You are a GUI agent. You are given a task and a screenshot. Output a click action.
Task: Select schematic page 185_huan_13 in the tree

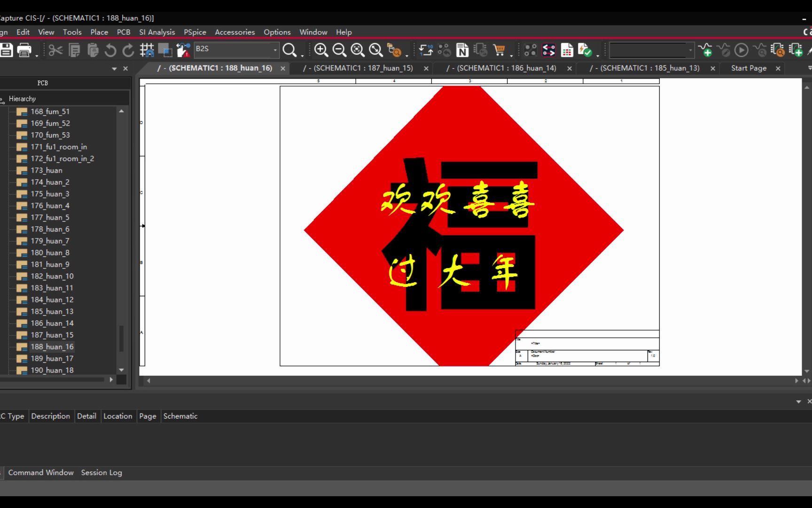[52, 311]
